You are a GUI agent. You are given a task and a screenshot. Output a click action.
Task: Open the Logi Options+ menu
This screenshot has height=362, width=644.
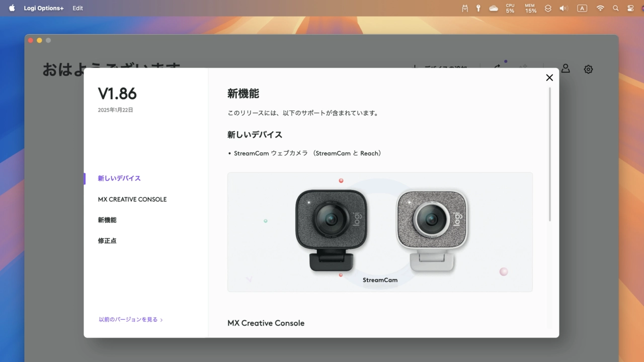click(44, 8)
